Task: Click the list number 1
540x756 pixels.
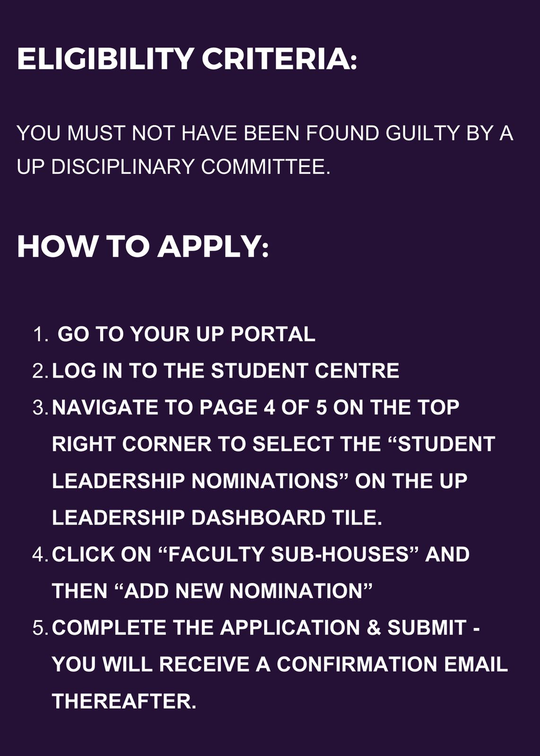Action: 41,335
